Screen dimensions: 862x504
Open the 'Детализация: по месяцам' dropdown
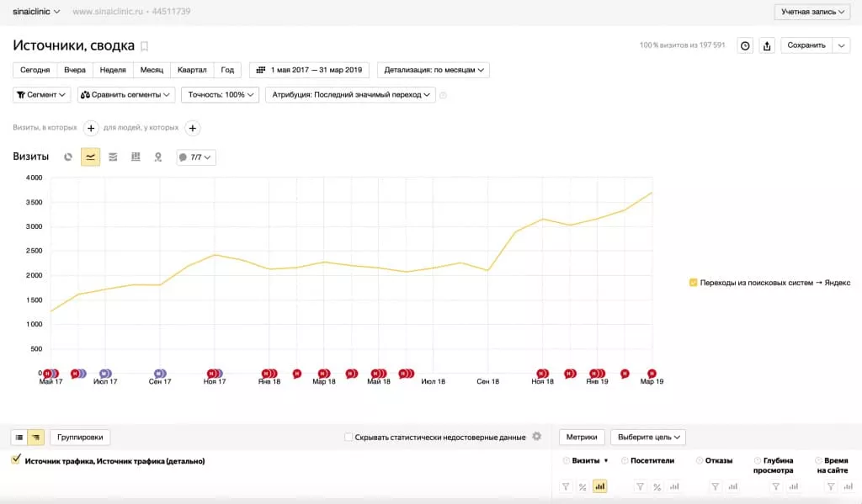(434, 70)
